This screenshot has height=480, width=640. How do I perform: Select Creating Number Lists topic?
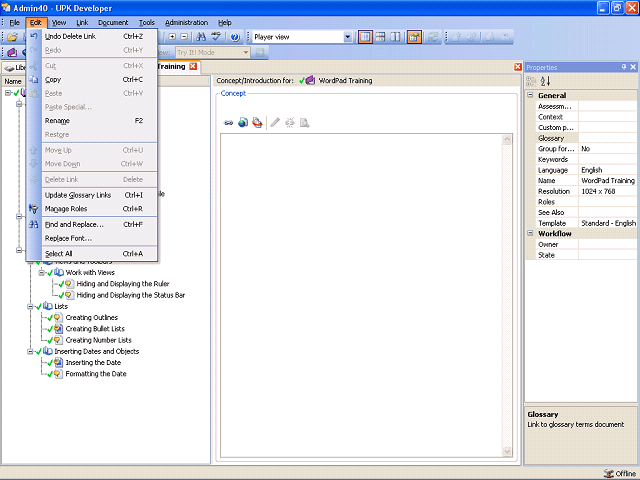pos(98,340)
